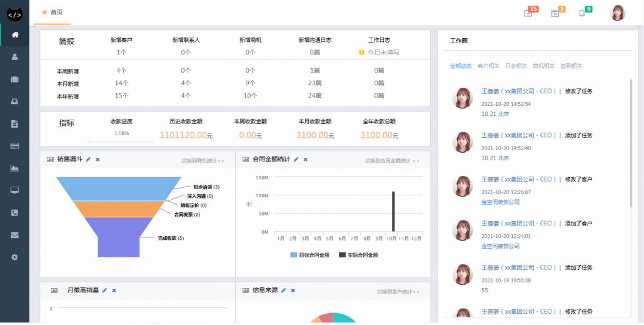Open user avatar menu at top right
The image size is (644, 325).
[x=617, y=13]
